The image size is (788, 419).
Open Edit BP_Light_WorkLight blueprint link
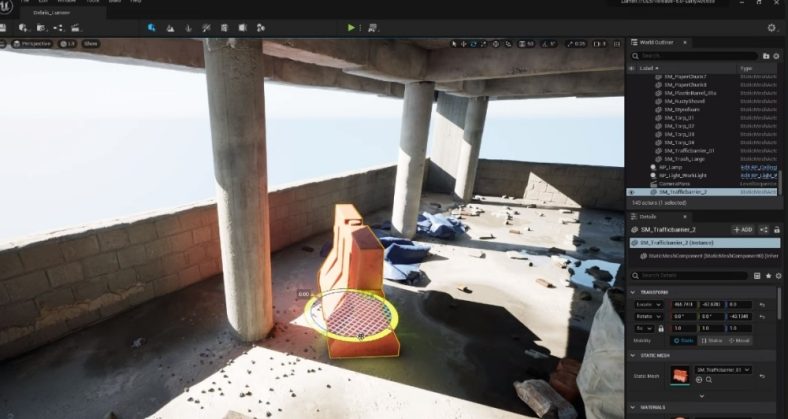758,175
